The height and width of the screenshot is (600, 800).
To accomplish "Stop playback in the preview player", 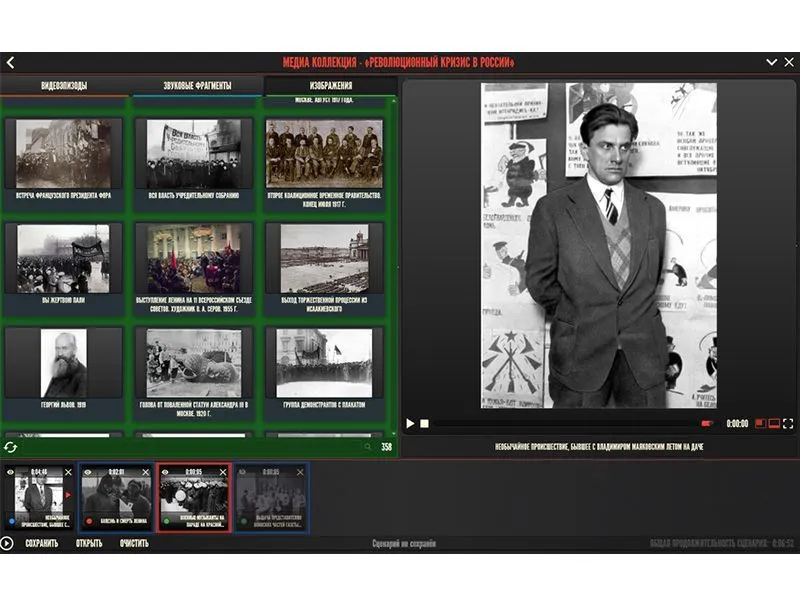I will [x=424, y=423].
